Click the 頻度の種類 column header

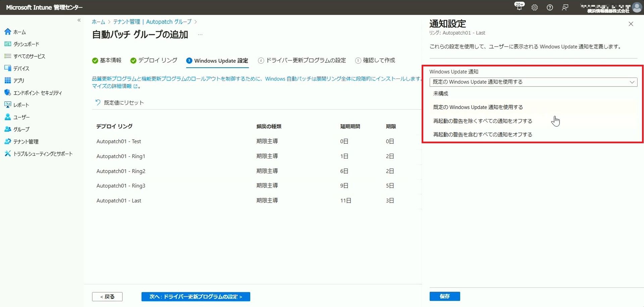269,126
